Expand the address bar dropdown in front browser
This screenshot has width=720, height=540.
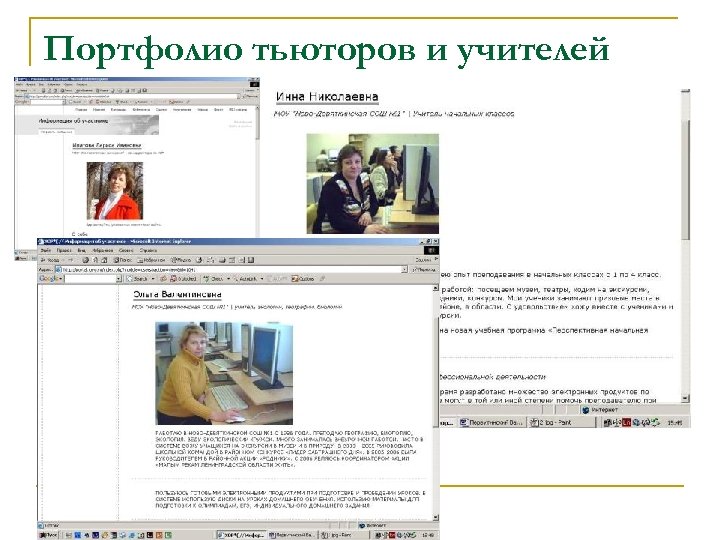click(404, 270)
